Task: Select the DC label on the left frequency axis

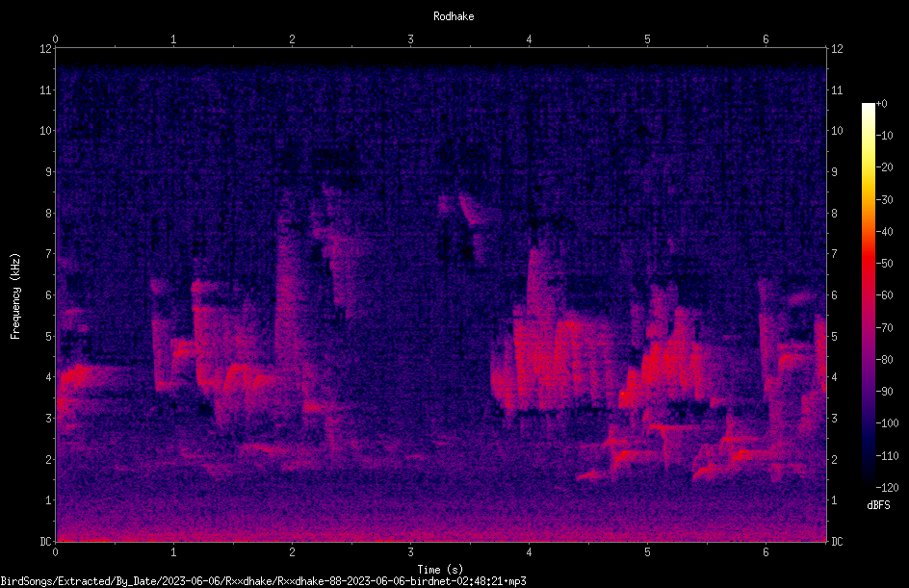Action: tap(45, 542)
